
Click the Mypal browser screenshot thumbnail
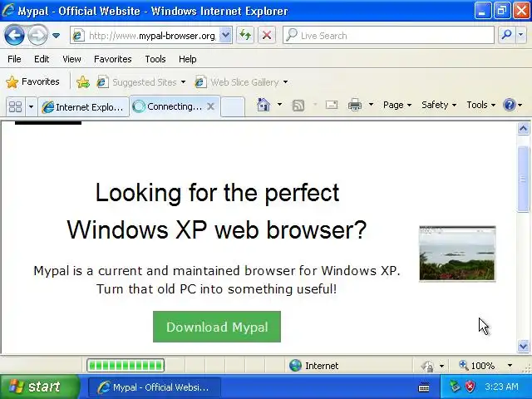click(457, 254)
